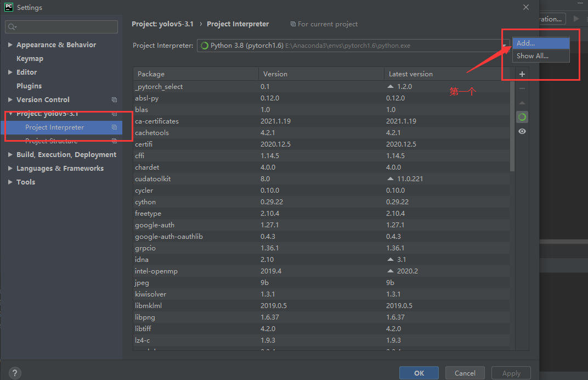This screenshot has height=380, width=588.
Task: Click the Cancel button
Action: pyautogui.click(x=465, y=373)
